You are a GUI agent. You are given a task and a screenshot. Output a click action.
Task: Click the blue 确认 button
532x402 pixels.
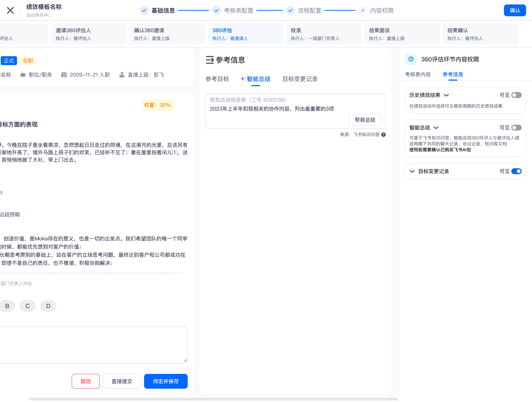(515, 10)
